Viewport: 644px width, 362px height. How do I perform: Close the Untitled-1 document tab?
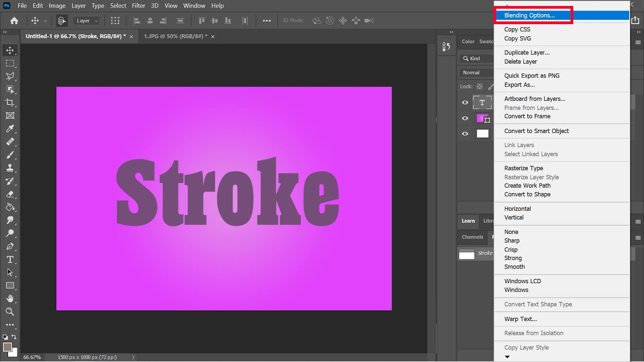pyautogui.click(x=131, y=37)
